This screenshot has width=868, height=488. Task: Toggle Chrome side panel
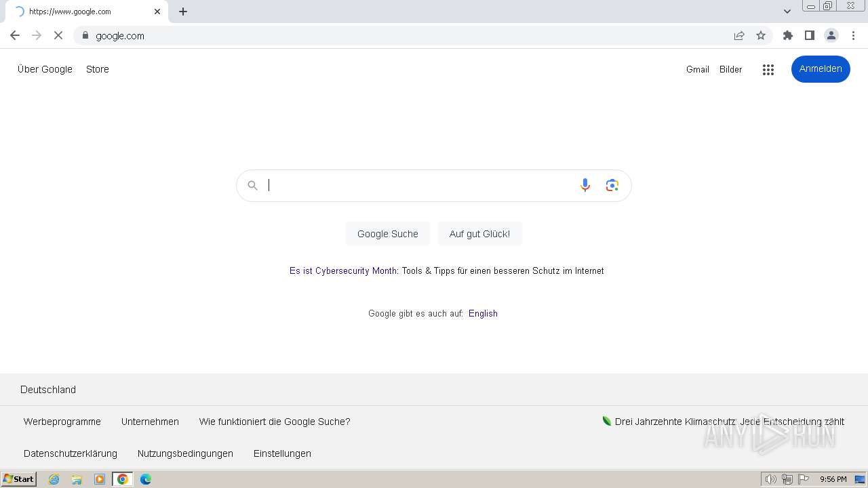(x=810, y=35)
